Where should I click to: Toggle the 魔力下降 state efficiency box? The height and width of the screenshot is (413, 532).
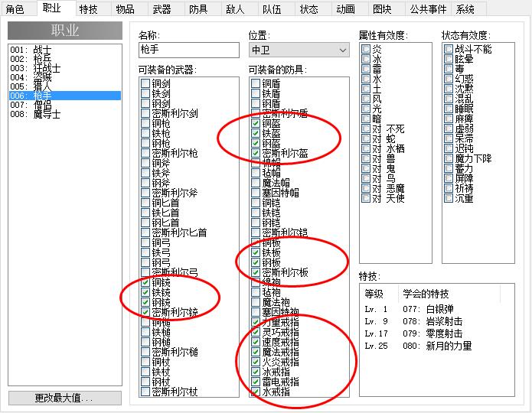(449, 158)
